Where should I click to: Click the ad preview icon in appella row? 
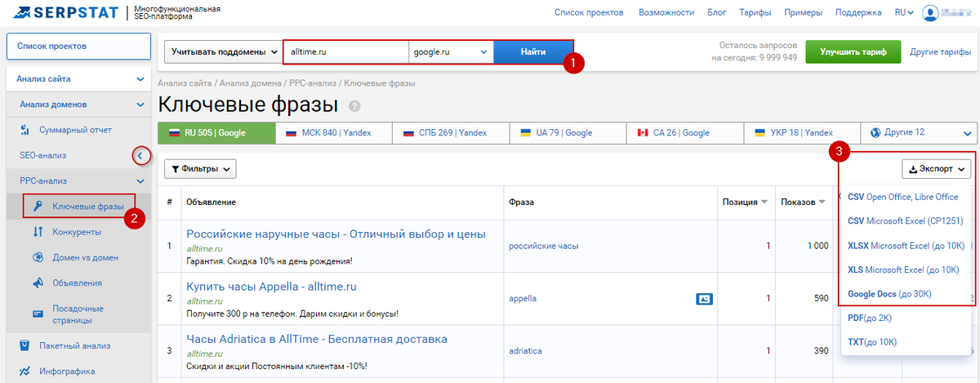coord(704,299)
